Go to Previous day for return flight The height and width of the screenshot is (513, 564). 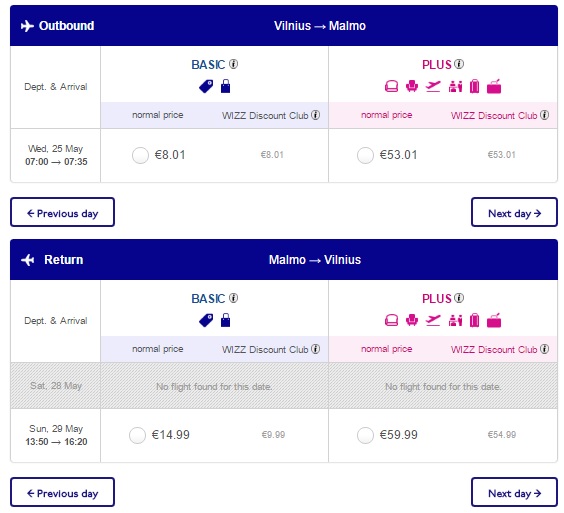pyautogui.click(x=63, y=492)
